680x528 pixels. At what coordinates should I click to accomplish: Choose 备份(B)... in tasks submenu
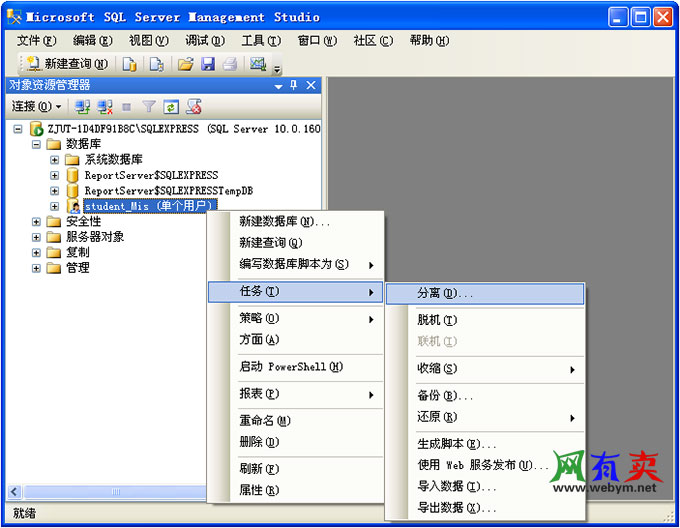click(485, 395)
